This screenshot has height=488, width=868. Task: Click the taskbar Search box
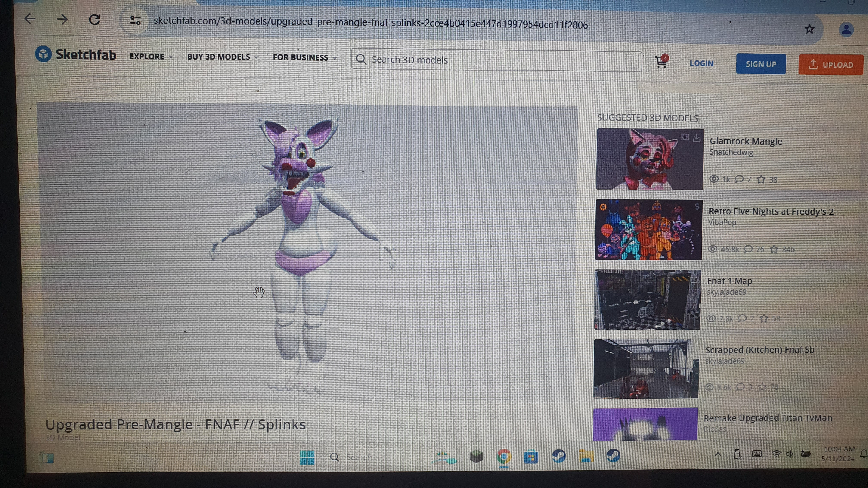click(x=352, y=457)
